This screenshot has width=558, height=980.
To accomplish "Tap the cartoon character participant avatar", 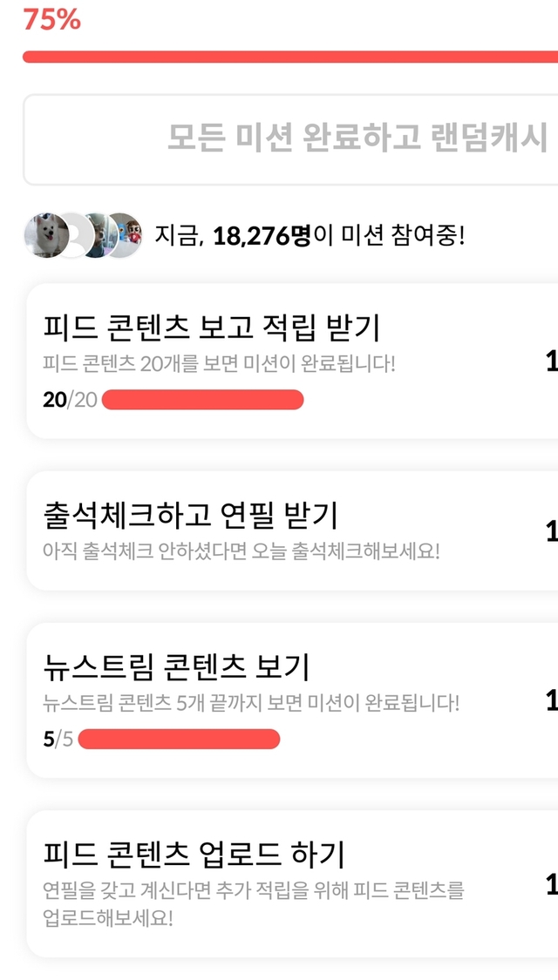I will (128, 234).
